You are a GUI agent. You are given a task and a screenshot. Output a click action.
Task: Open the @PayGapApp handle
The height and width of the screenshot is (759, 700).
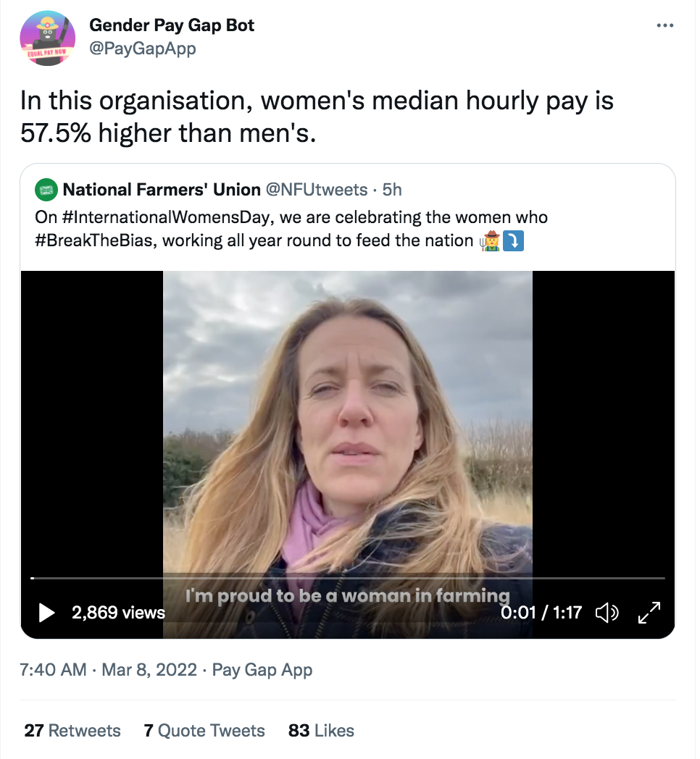pos(143,49)
